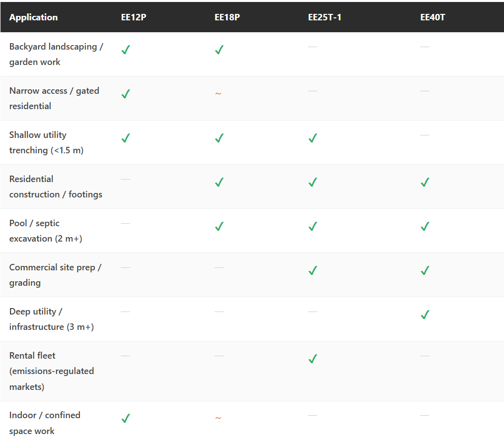
Task: Click the Rental fleet emissions-regulated markets label
Action: (x=51, y=371)
